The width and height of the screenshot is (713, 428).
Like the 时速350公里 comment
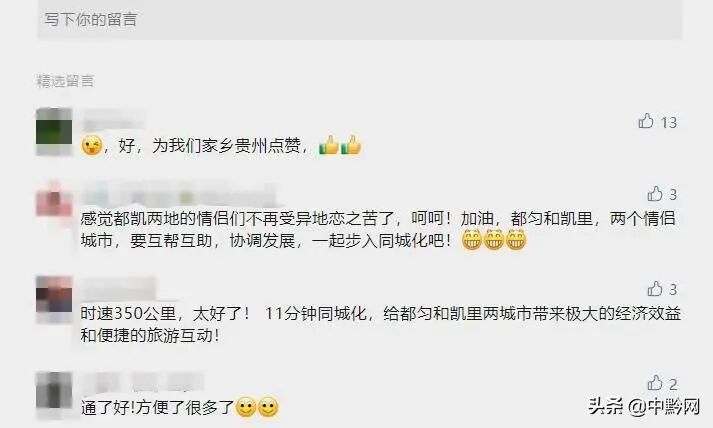click(x=655, y=288)
